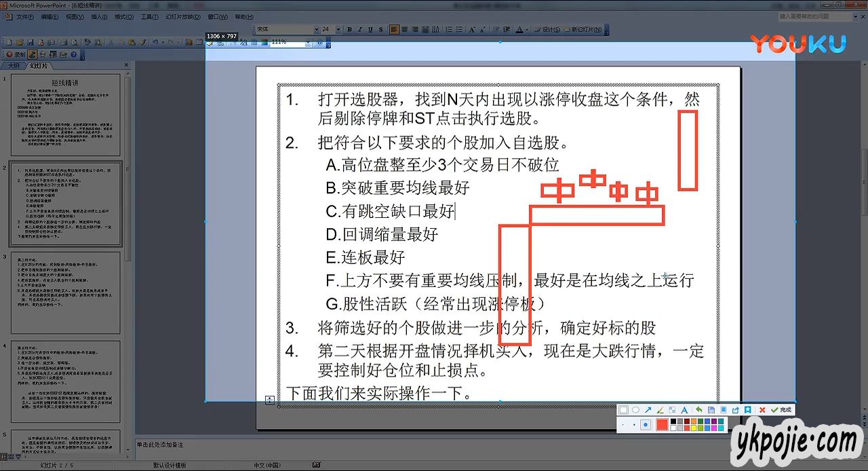Select the mosaic blur tool
Viewport: 868px width, 471px height.
tap(671, 410)
